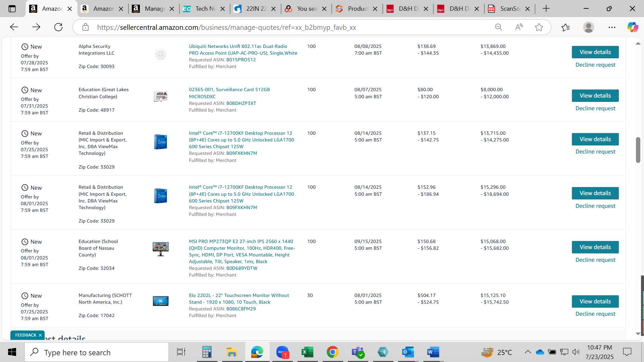View site information lock icon
Image resolution: width=644 pixels, height=362 pixels.
tap(86, 27)
